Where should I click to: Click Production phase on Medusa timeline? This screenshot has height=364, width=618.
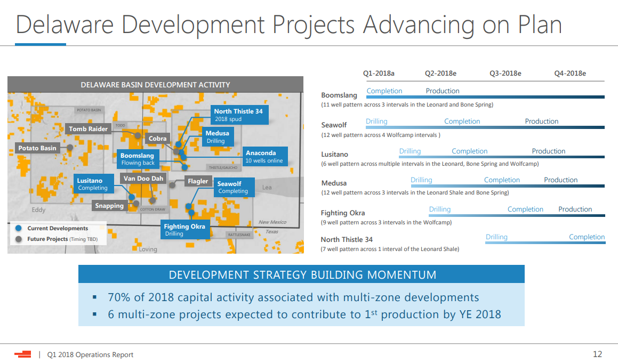click(x=561, y=180)
